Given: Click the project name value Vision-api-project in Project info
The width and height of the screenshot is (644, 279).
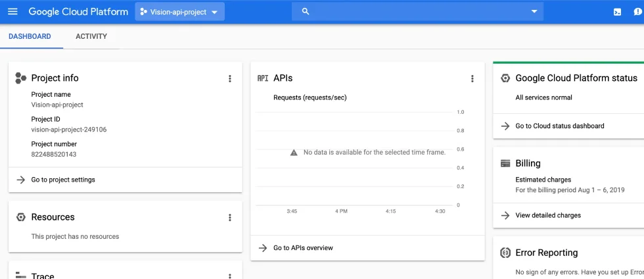Looking at the screenshot, I should 57,105.
